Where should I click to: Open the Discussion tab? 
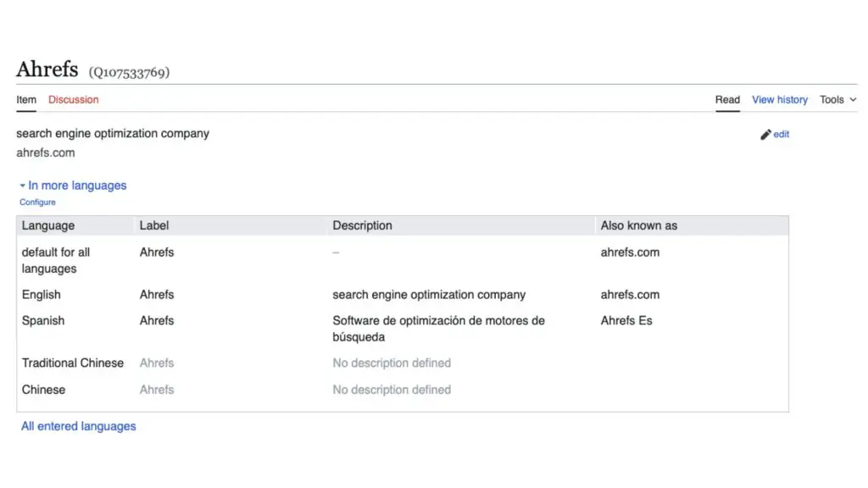point(73,100)
